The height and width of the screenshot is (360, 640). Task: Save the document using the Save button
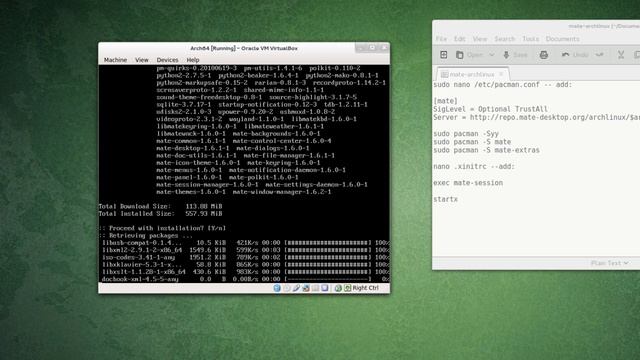(515, 55)
